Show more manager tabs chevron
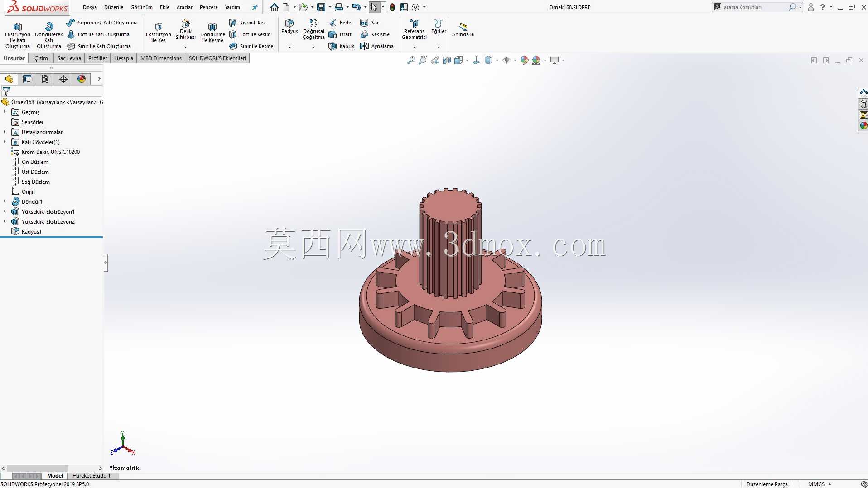The image size is (868, 488). [99, 79]
